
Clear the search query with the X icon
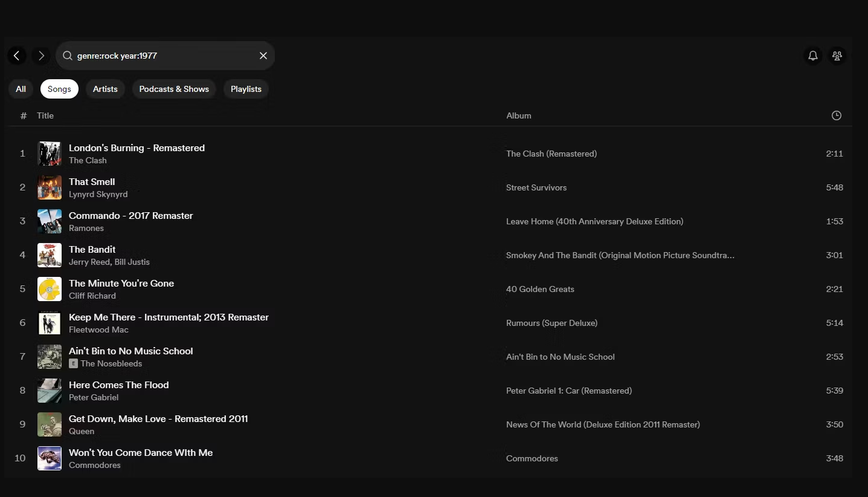(263, 56)
